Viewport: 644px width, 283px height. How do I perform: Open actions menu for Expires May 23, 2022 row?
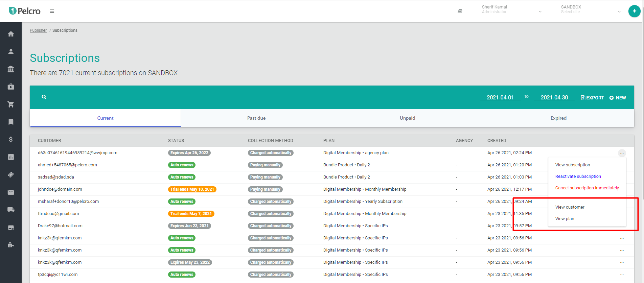coord(622,262)
